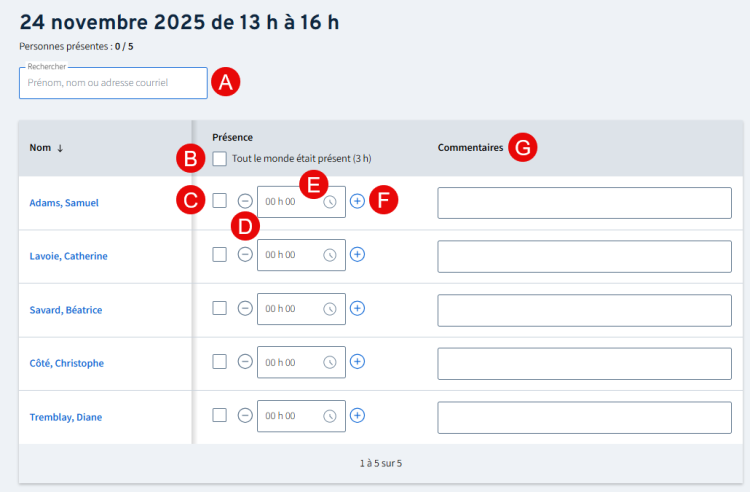Screen dimensions: 750x492
Task: Click the plus icon for Tremblay, Diane
Action: [x=357, y=415]
